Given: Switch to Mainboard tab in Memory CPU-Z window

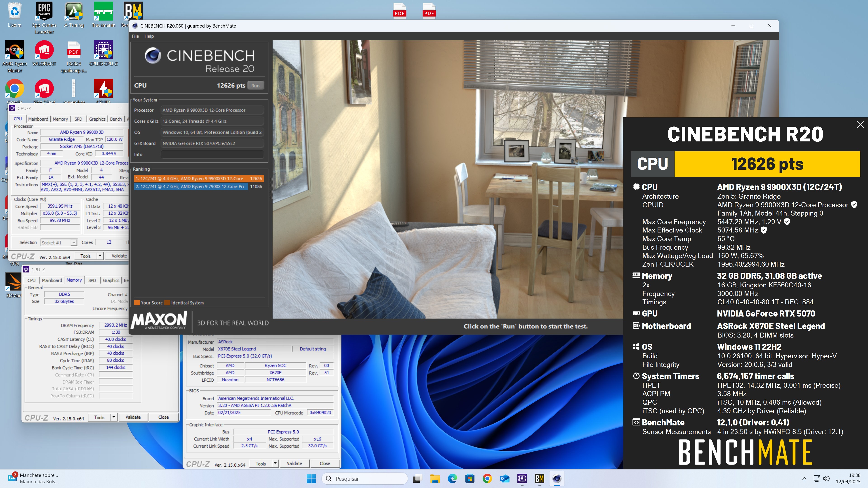Looking at the screenshot, I should tap(52, 280).
